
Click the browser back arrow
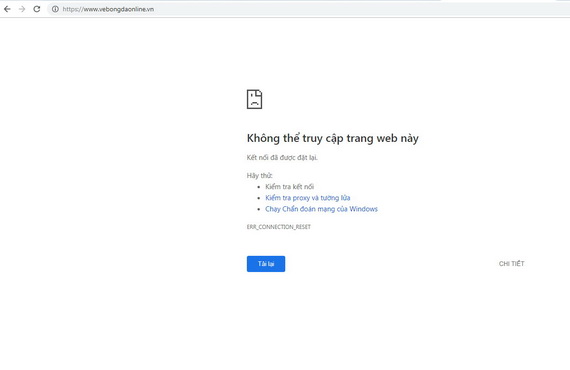(7, 9)
